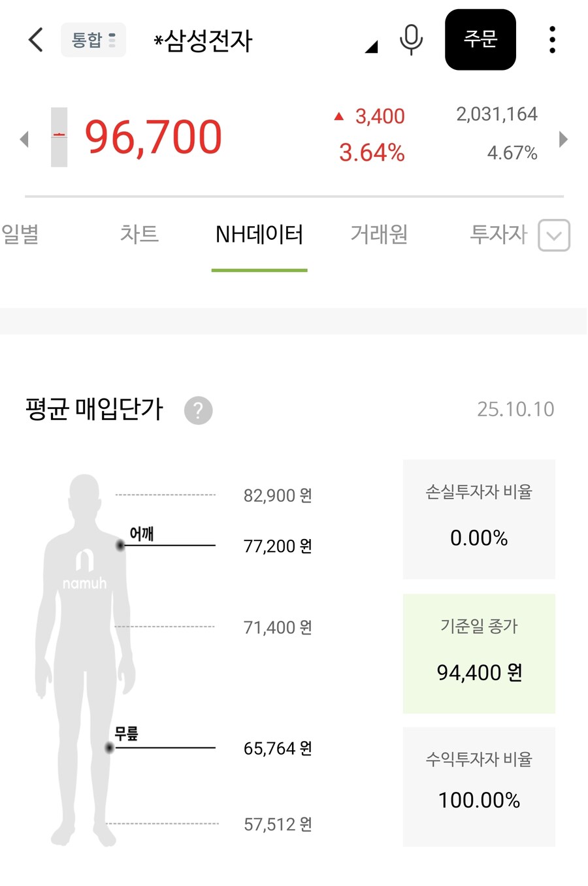This screenshot has width=588, height=886.
Task: Go to next stock with right arrow
Action: coord(563,139)
